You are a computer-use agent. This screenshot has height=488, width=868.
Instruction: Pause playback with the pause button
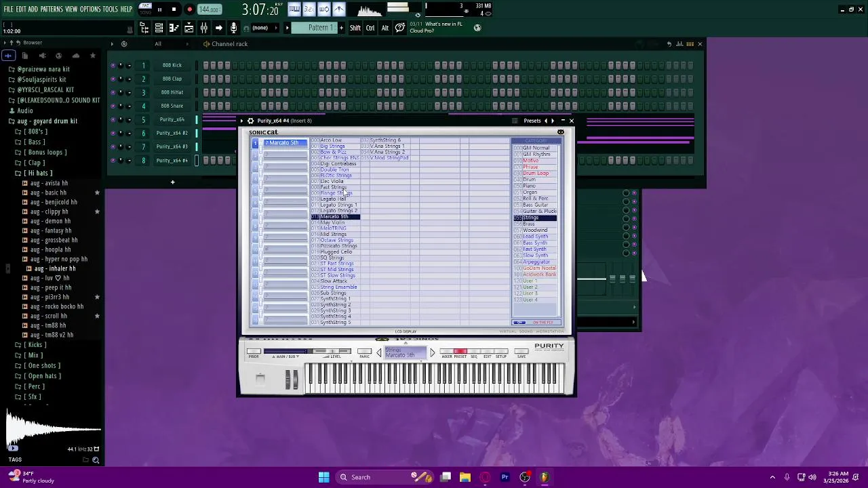pos(159,9)
